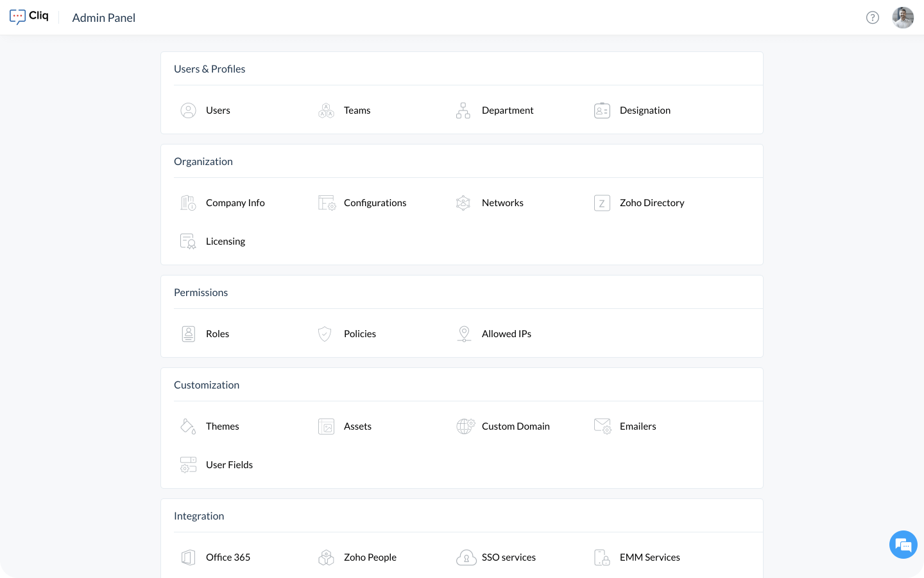Open the help question mark icon
Screen dimensions: 924x578
[x=872, y=17]
